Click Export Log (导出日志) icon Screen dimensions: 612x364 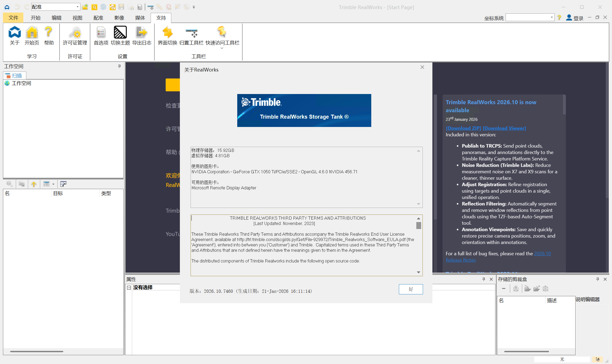pos(142,36)
